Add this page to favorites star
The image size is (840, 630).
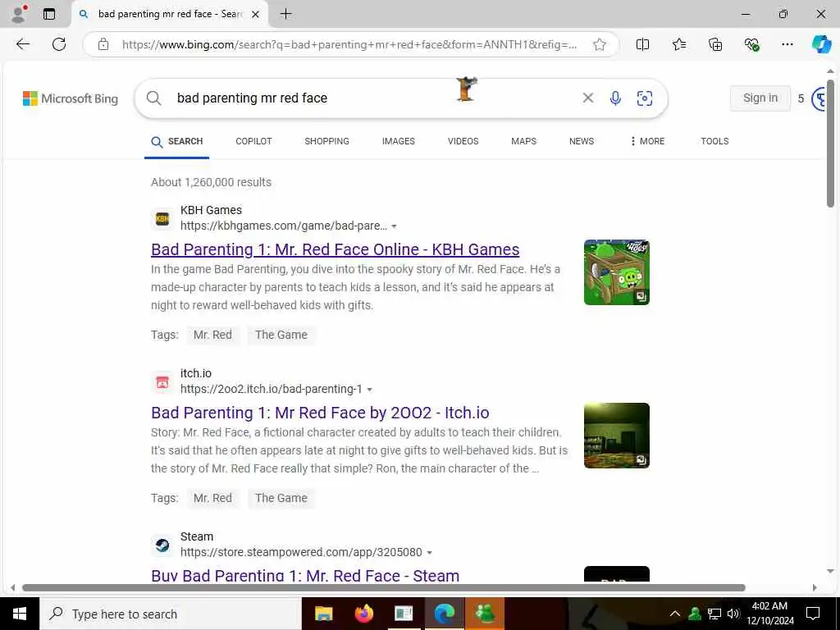point(600,44)
